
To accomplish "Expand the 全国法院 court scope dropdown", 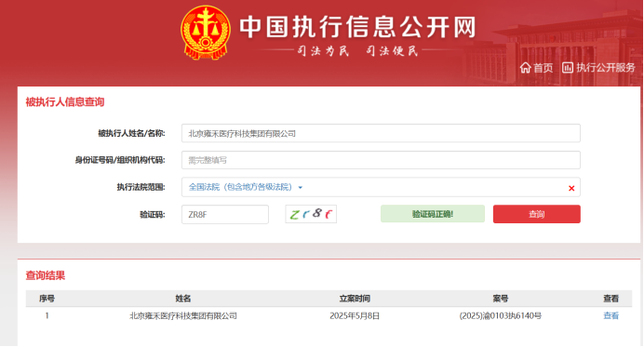I will point(245,187).
